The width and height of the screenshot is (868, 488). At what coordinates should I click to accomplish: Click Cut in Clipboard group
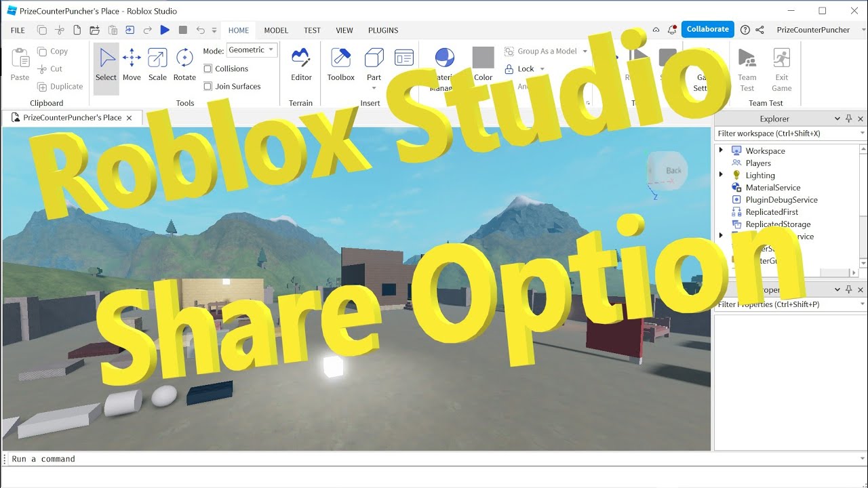click(50, 69)
